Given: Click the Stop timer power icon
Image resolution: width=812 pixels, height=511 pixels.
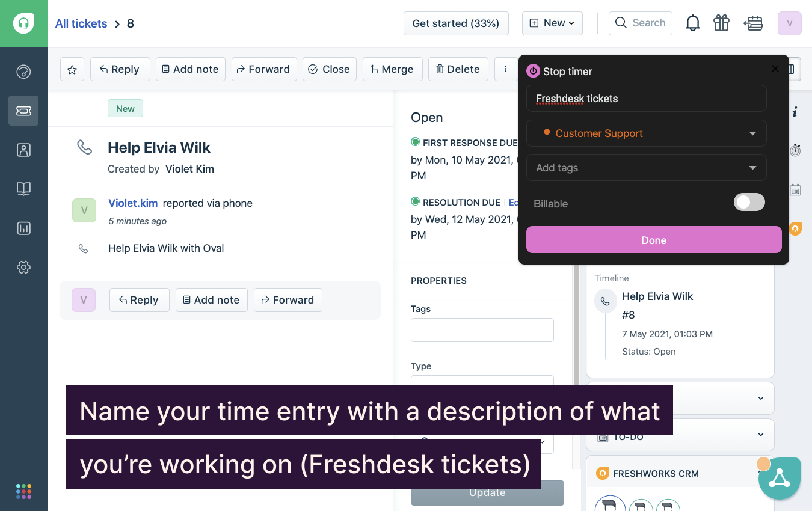Looking at the screenshot, I should [533, 72].
